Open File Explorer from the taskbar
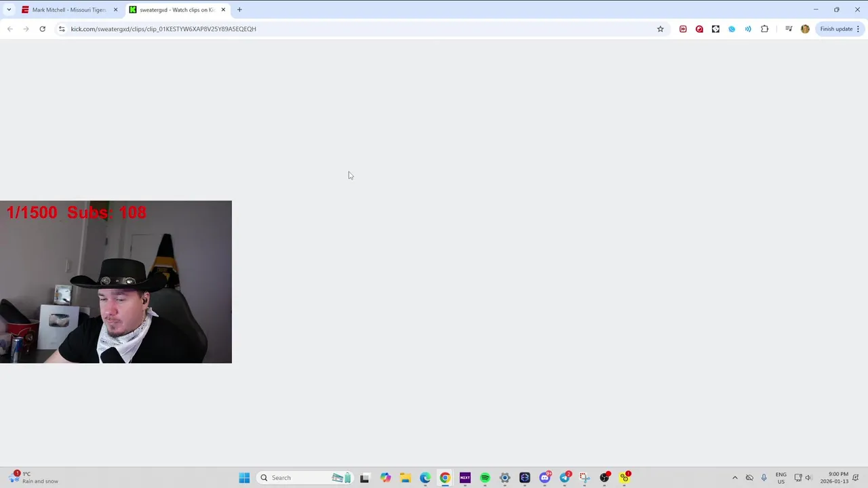 point(405,478)
